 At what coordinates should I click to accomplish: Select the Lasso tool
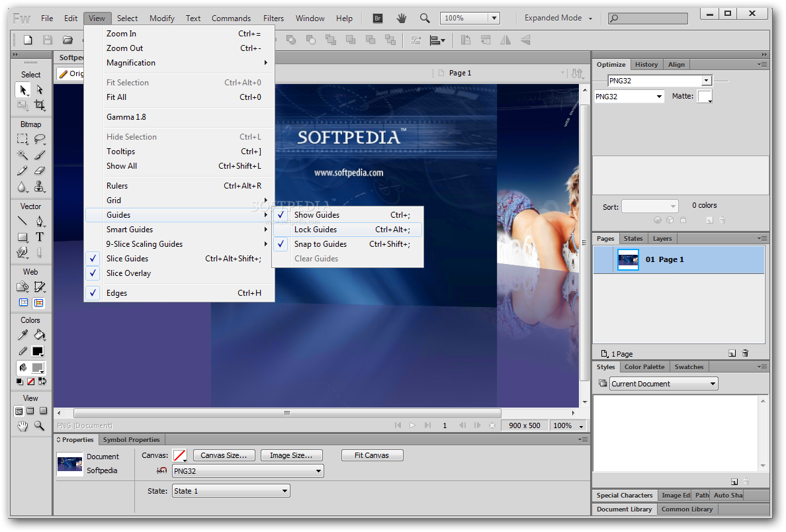40,139
